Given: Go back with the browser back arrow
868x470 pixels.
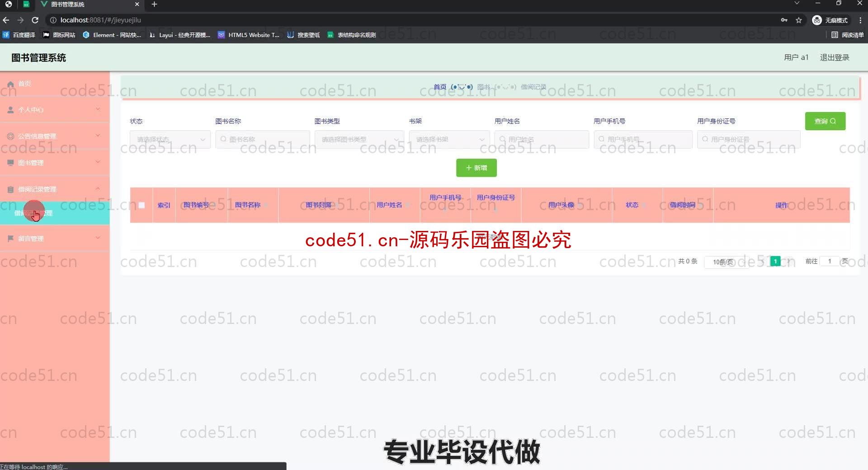Looking at the screenshot, I should point(6,20).
